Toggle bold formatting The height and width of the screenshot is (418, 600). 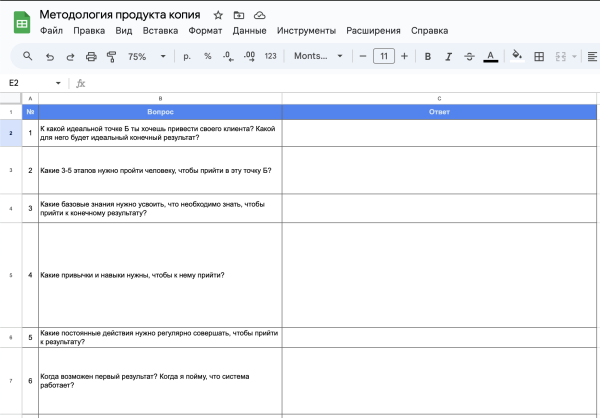(428, 57)
